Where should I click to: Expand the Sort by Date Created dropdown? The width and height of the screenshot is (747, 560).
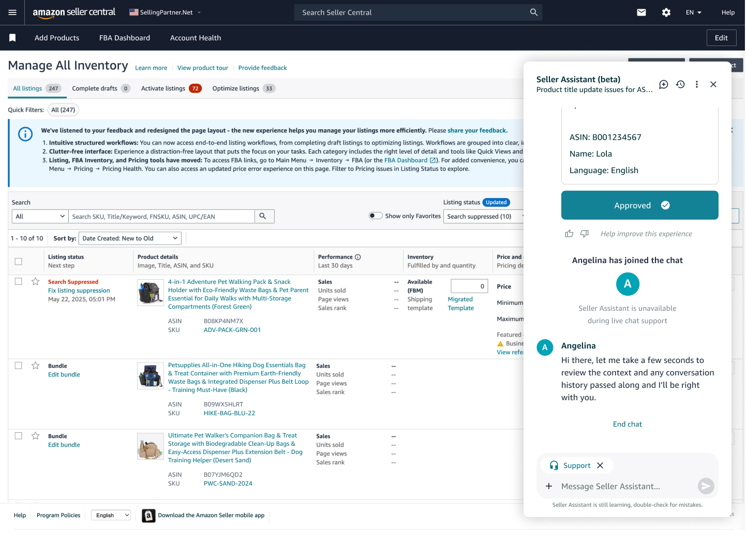[130, 238]
